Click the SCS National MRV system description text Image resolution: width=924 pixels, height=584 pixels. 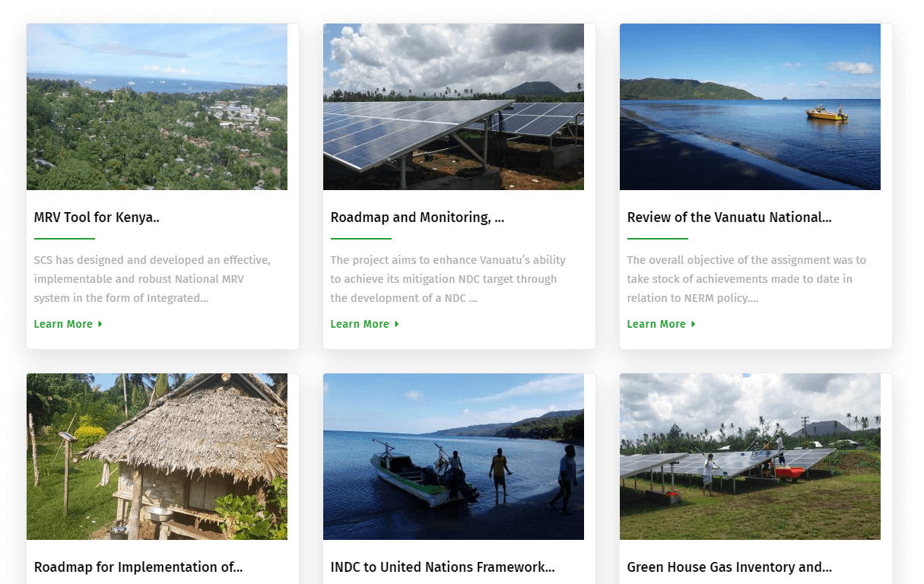click(152, 279)
